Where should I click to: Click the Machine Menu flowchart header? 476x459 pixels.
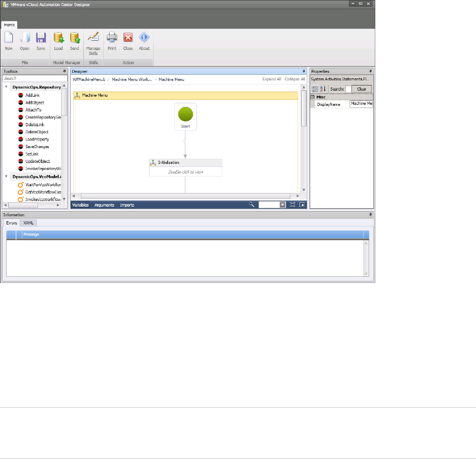tap(186, 95)
